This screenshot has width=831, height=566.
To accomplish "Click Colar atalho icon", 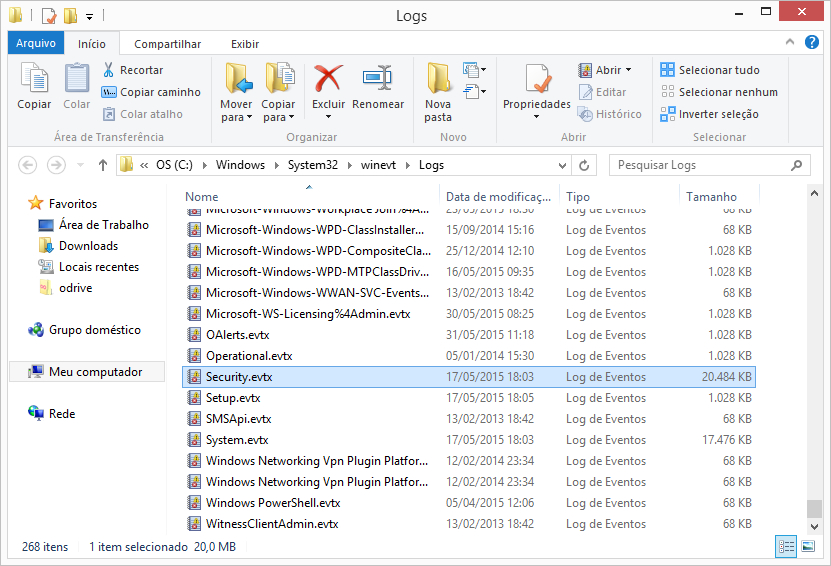I will (x=109, y=114).
